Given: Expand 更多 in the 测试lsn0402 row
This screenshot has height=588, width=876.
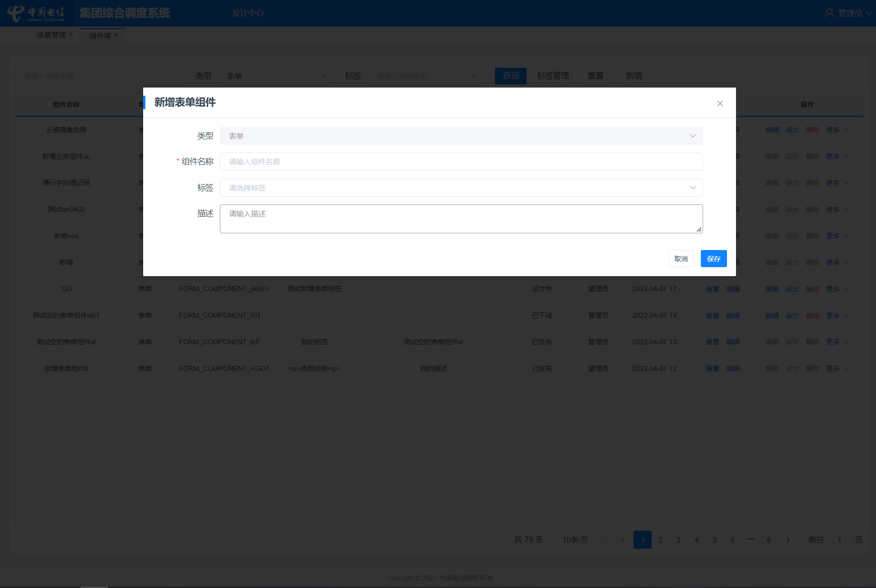Looking at the screenshot, I should click(837, 209).
